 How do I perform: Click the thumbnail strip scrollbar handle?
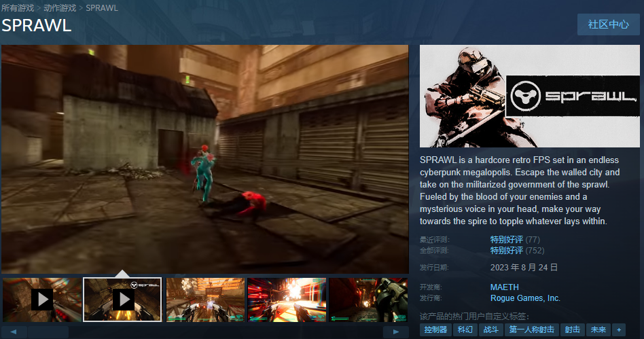pos(48,332)
